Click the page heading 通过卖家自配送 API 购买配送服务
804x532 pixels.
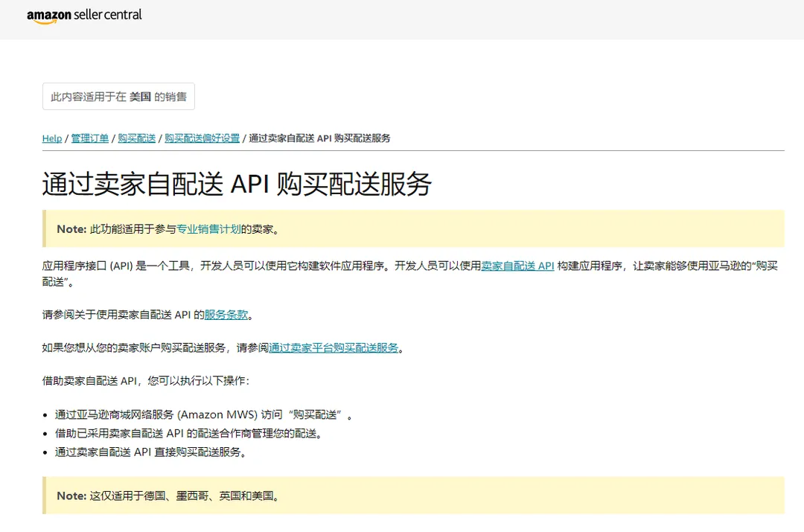[237, 184]
